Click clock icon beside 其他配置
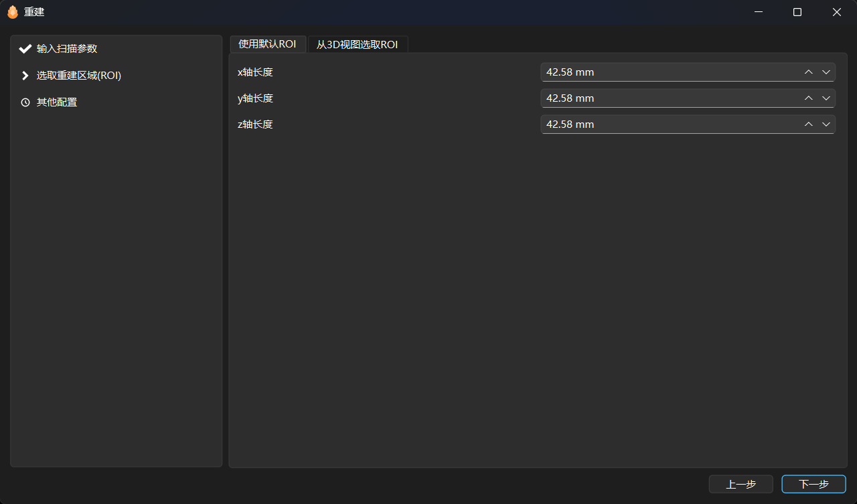The height and width of the screenshot is (504, 857). [25, 102]
